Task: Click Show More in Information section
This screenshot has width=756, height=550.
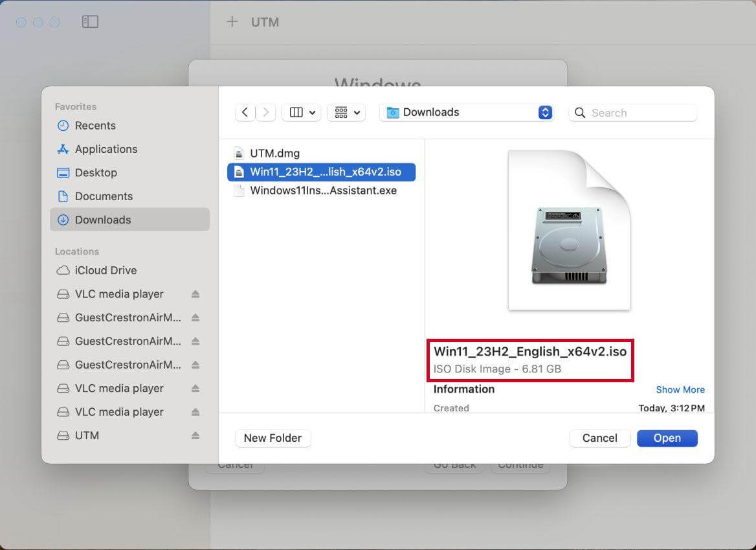Action: (680, 389)
